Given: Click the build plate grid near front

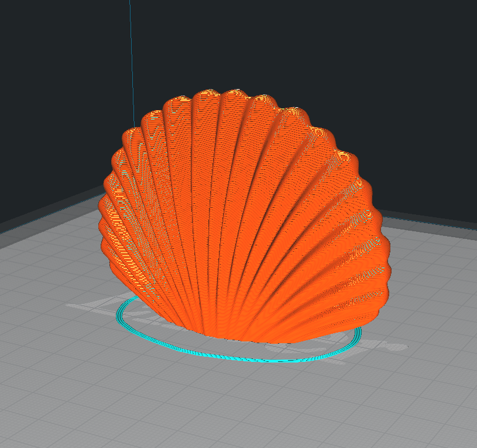Looking at the screenshot, I should (234, 410).
